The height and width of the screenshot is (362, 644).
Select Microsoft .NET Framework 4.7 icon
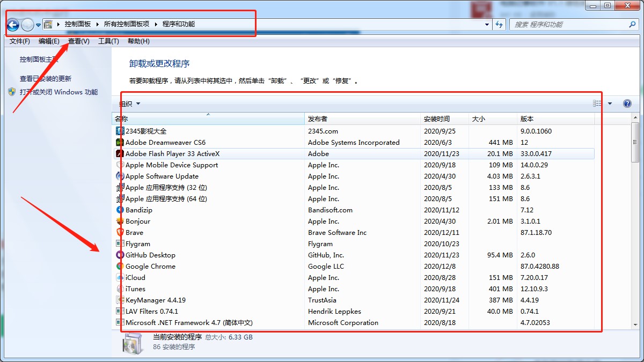[x=120, y=322]
